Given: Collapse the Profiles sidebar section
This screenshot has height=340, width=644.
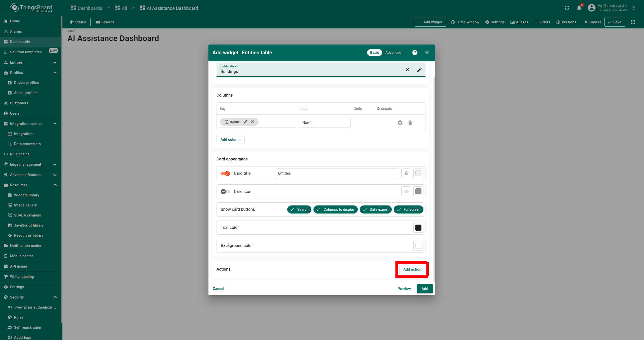Looking at the screenshot, I should [55, 73].
